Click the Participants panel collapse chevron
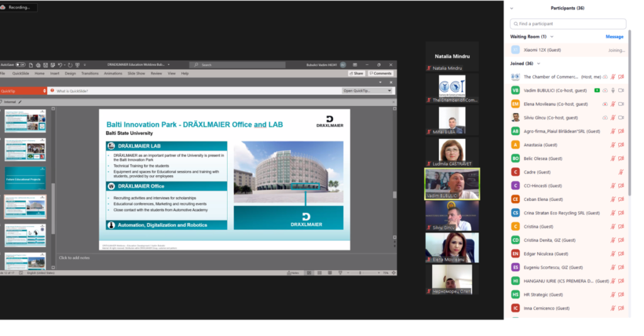This screenshot has height=336, width=644. coord(512,8)
